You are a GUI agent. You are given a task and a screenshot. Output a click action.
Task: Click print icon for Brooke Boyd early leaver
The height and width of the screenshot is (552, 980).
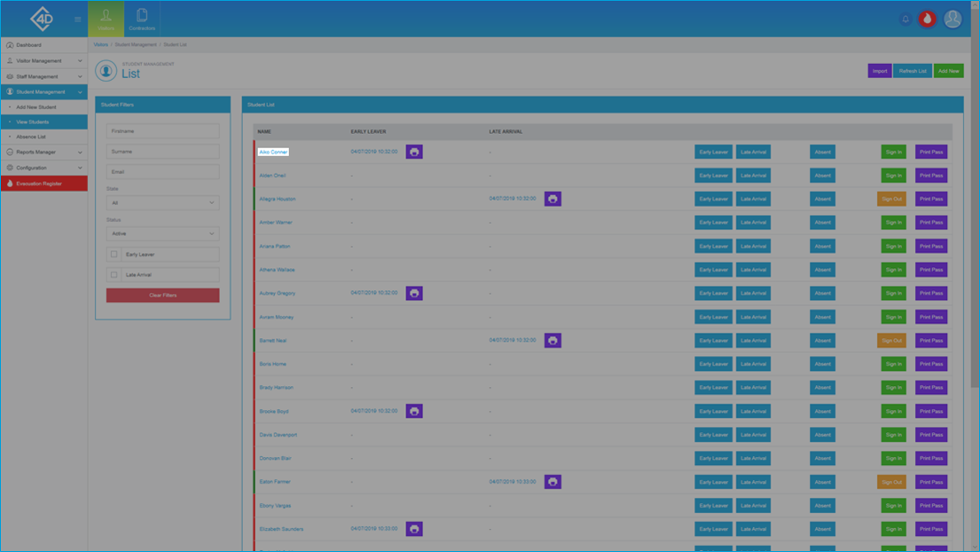click(414, 412)
